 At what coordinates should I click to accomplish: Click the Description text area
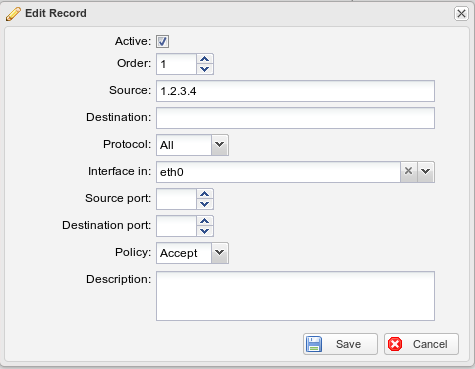(295, 296)
